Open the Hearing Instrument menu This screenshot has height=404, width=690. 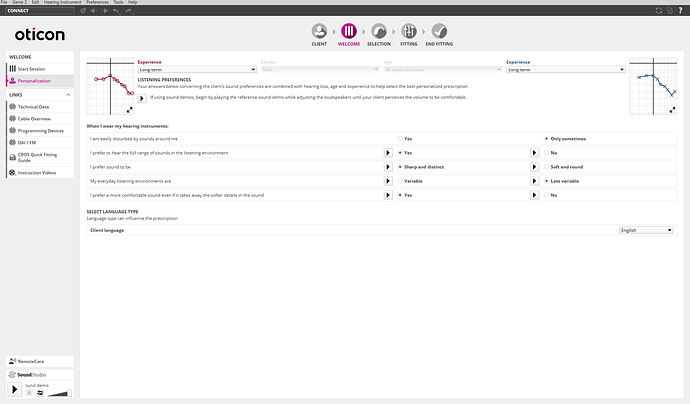click(x=62, y=2)
